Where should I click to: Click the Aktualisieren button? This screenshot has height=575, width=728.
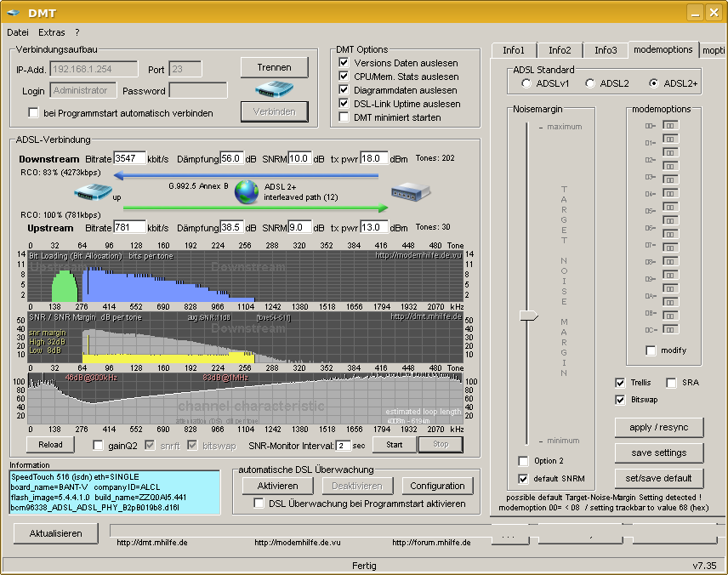click(x=56, y=533)
